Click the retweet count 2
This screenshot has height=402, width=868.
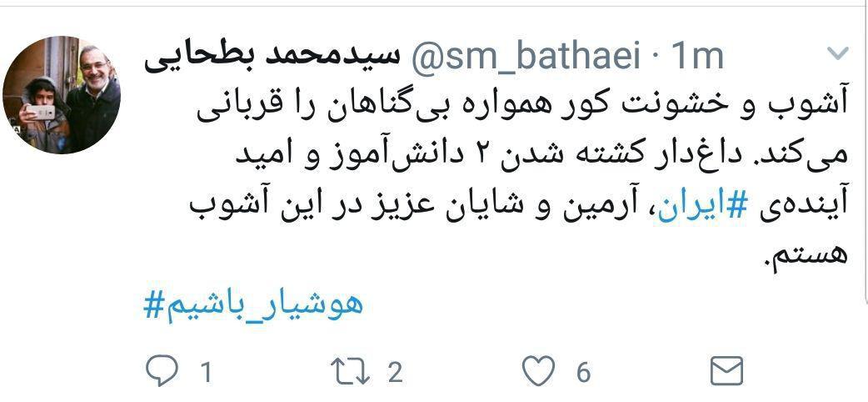click(394, 372)
